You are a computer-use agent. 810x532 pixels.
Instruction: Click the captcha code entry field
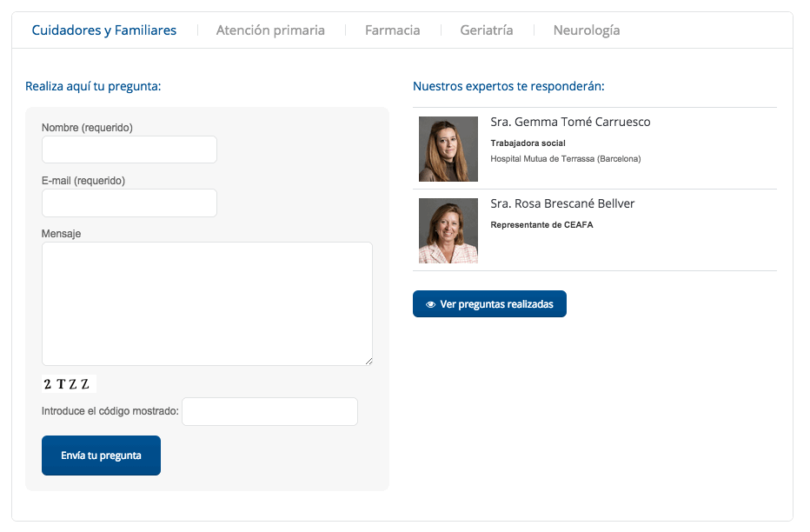(x=269, y=412)
